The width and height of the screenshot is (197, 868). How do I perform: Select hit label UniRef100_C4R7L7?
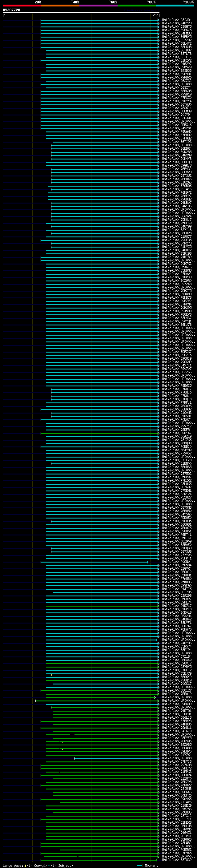177,606
